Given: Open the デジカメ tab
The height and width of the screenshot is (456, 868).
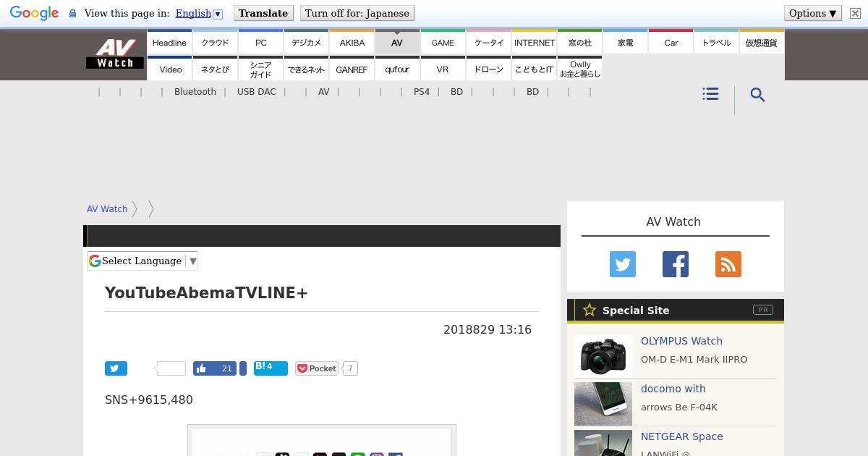Looking at the screenshot, I should (x=306, y=43).
